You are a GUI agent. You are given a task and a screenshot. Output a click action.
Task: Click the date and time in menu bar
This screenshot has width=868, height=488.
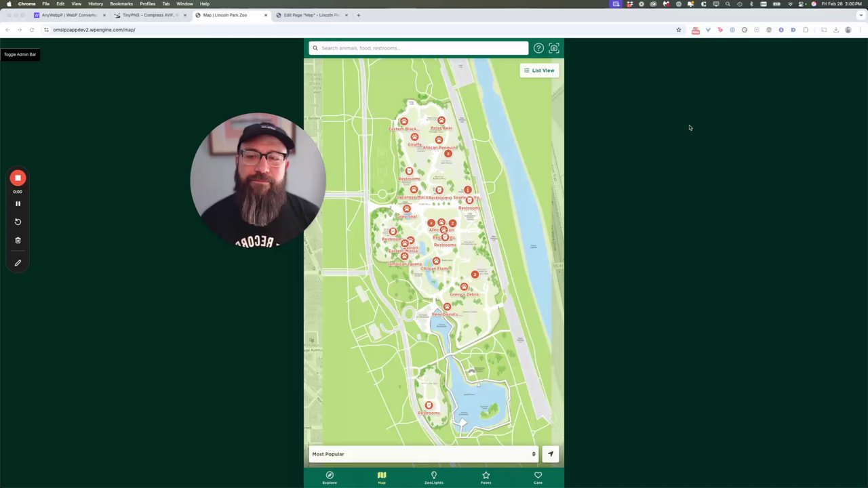pyautogui.click(x=842, y=4)
